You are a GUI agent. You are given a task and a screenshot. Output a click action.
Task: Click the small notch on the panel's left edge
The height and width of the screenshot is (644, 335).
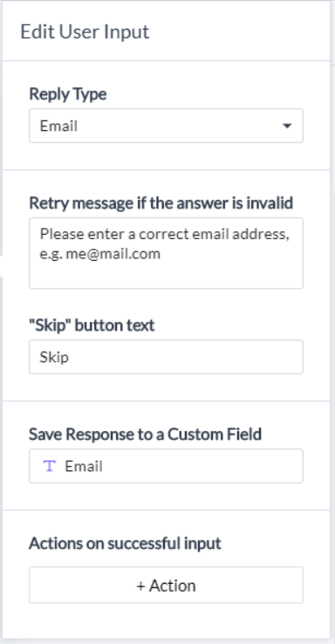(1, 266)
